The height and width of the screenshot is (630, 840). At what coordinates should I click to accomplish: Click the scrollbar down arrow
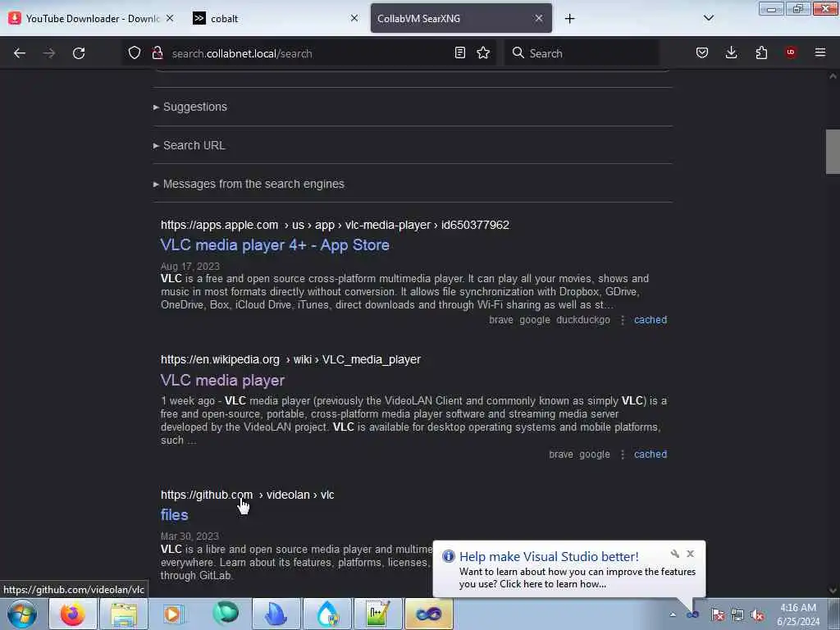[x=833, y=591]
